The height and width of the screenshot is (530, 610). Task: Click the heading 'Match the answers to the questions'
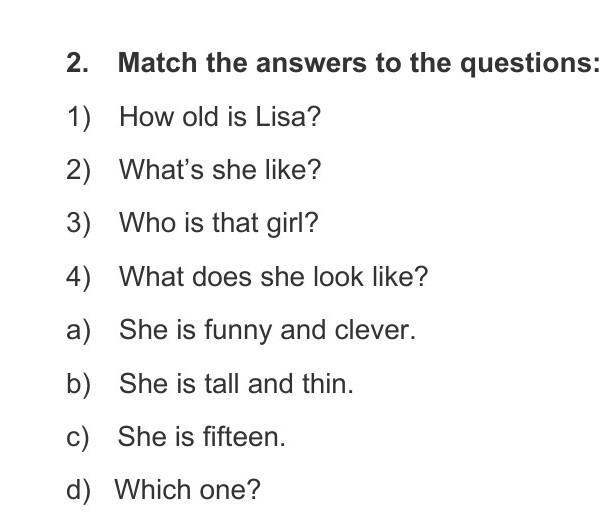(358, 63)
